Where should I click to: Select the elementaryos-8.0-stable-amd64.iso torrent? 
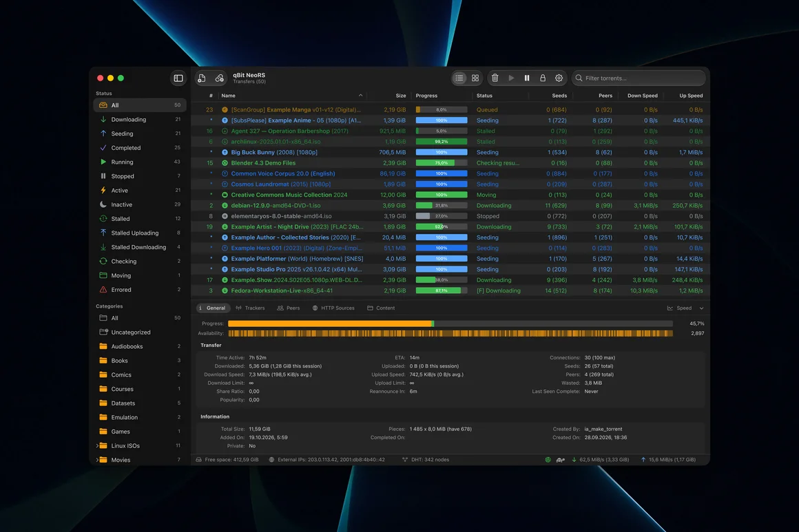(450, 216)
